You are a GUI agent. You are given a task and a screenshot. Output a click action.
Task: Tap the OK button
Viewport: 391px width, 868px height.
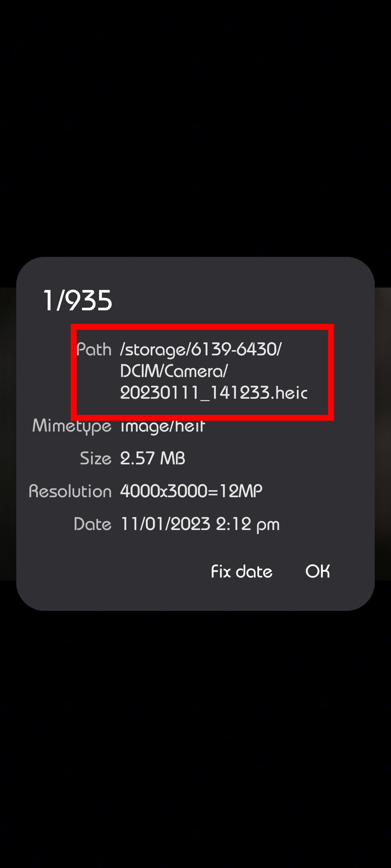click(317, 572)
